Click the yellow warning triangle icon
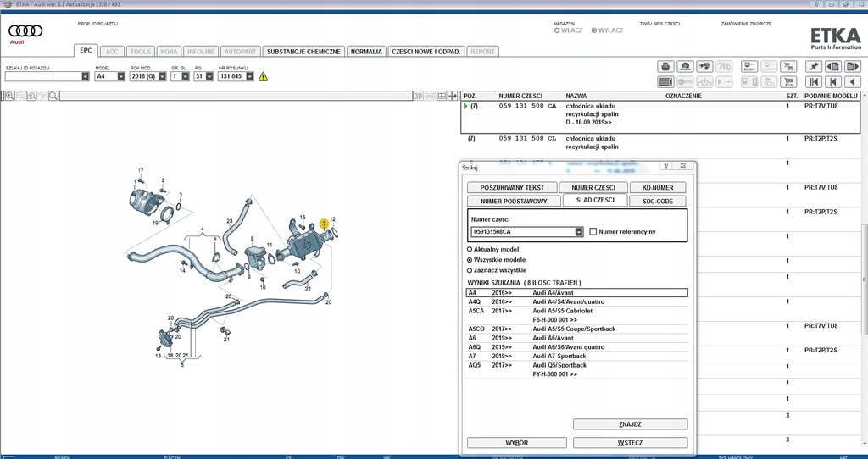Viewport: 868px width, 459px height. tap(263, 76)
